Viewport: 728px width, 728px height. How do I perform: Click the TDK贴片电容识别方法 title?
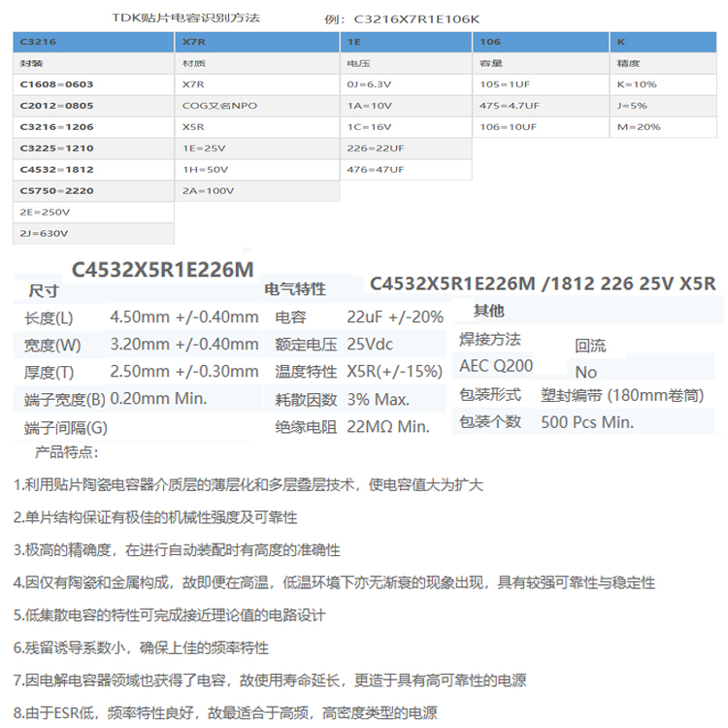[185, 17]
